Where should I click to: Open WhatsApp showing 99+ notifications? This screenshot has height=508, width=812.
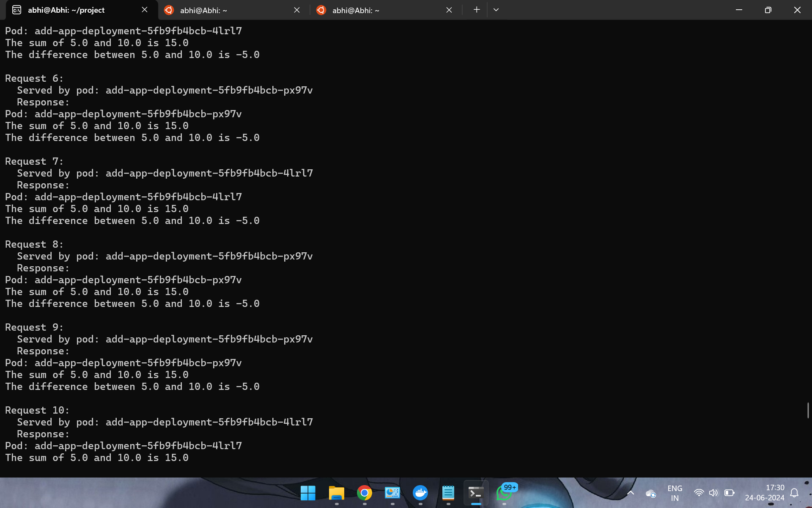(504, 494)
